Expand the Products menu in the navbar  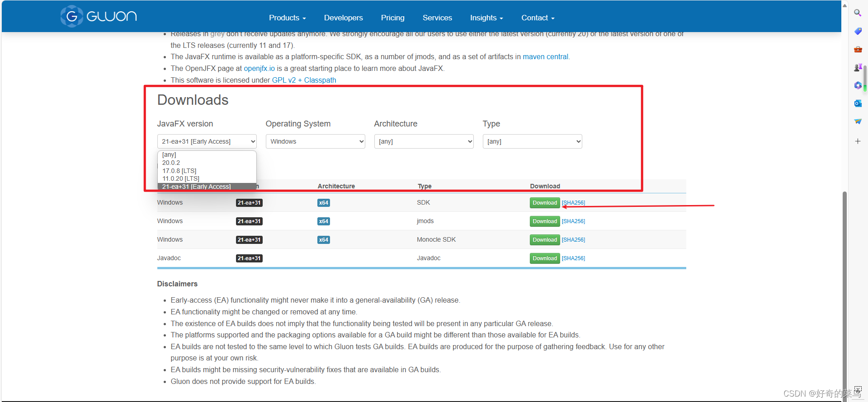tap(288, 18)
